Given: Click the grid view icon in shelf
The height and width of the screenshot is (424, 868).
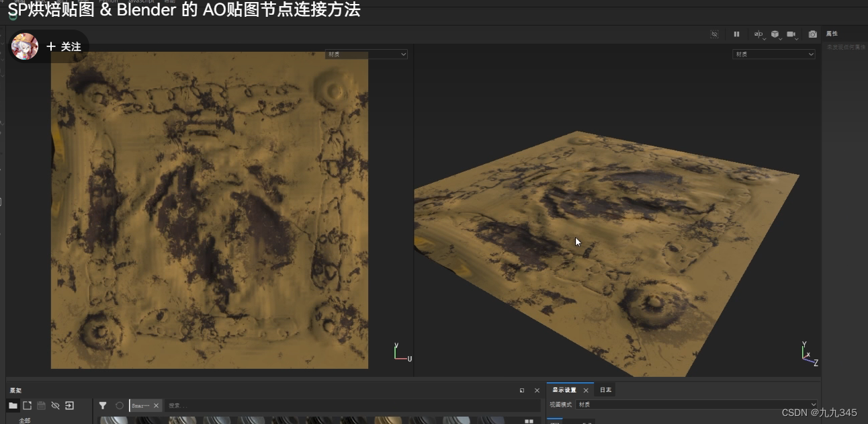Looking at the screenshot, I should 529,421.
